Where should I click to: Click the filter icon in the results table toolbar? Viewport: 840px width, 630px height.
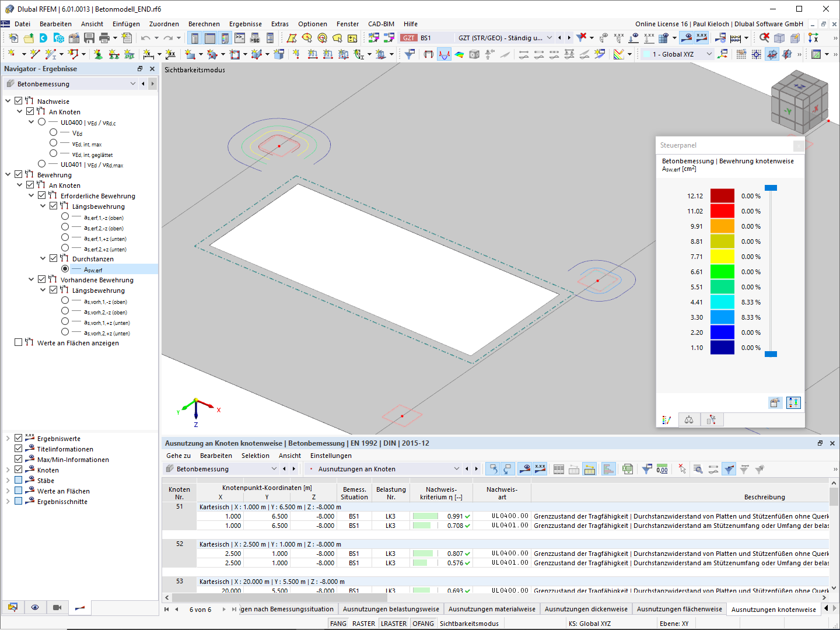646,468
